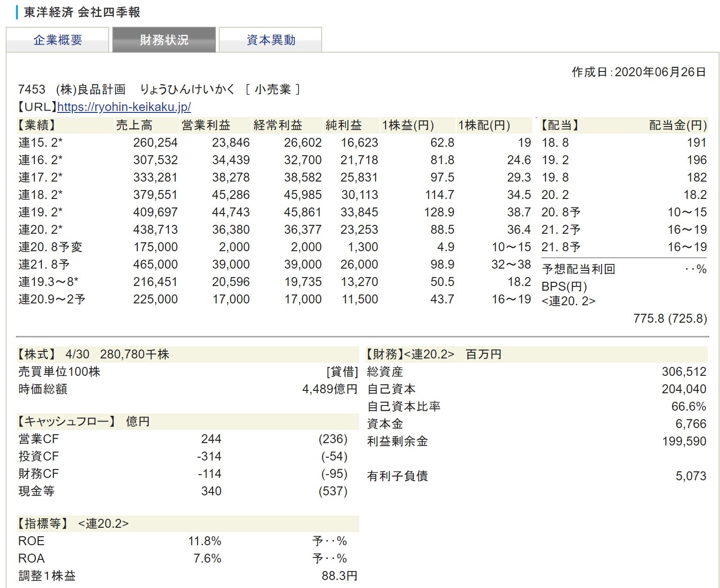Screen dimensions: 720x588
Task: Select the 財務状況 tab
Action: pyautogui.click(x=164, y=40)
